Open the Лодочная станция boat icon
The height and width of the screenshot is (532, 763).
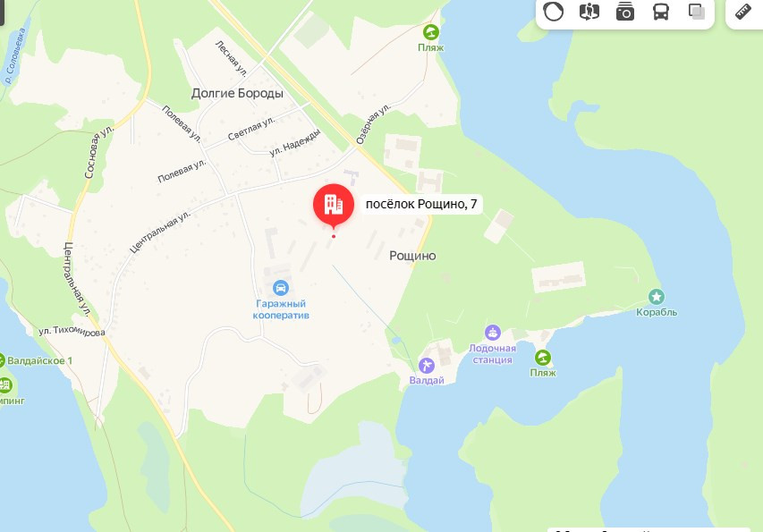point(493,333)
